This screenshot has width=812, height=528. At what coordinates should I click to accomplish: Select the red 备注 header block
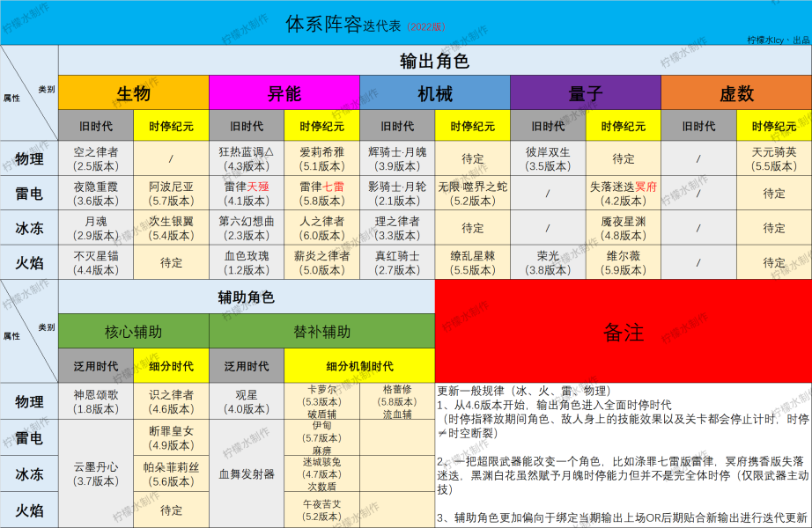(624, 331)
